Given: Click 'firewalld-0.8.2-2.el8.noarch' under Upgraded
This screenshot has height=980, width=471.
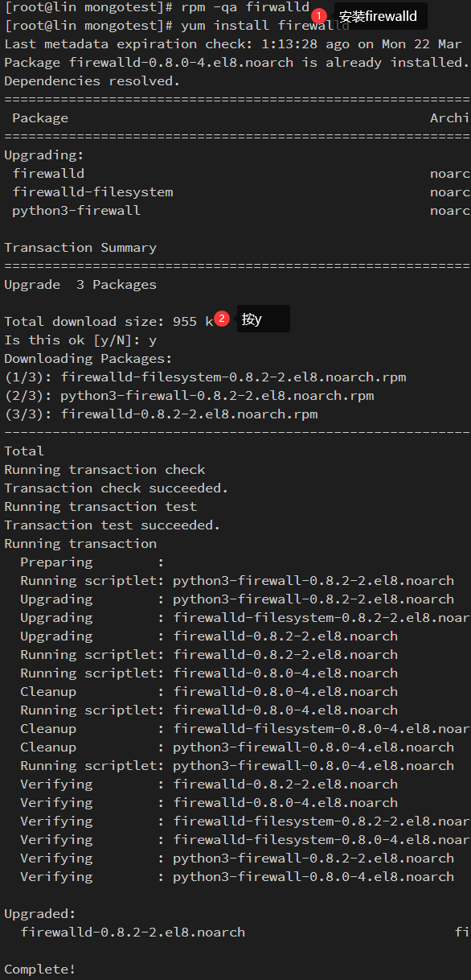Looking at the screenshot, I should coord(133,932).
